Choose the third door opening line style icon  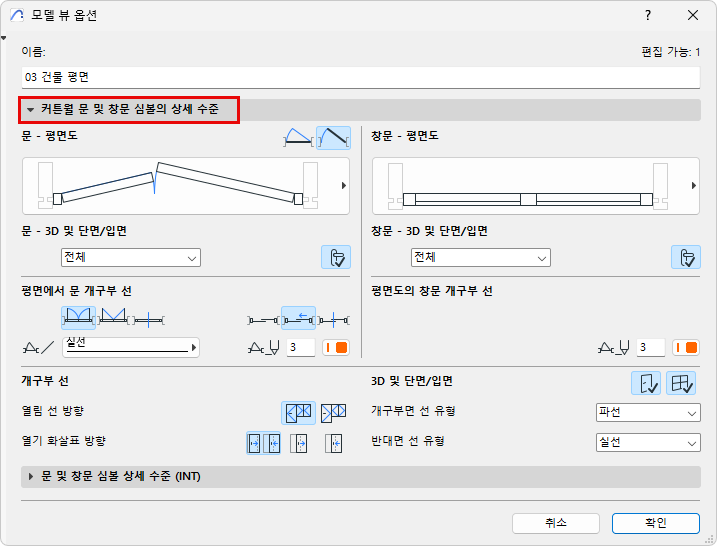pyautogui.click(x=148, y=318)
